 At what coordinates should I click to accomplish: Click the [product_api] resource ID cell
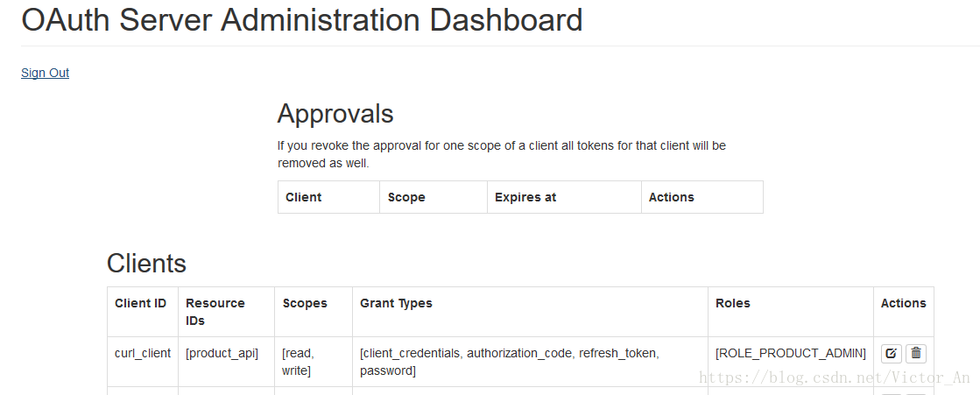pyautogui.click(x=222, y=354)
